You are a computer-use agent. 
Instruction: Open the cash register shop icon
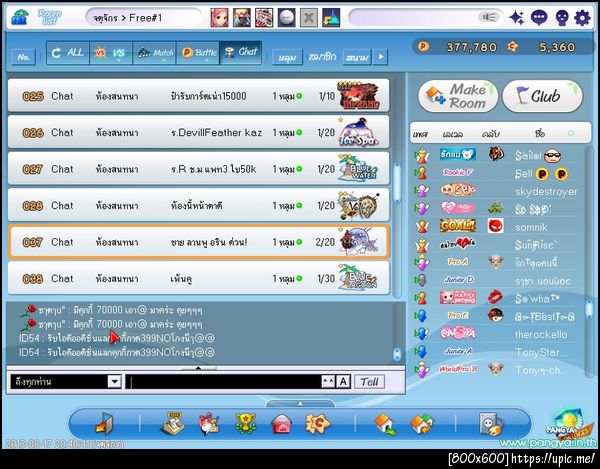coord(172,423)
